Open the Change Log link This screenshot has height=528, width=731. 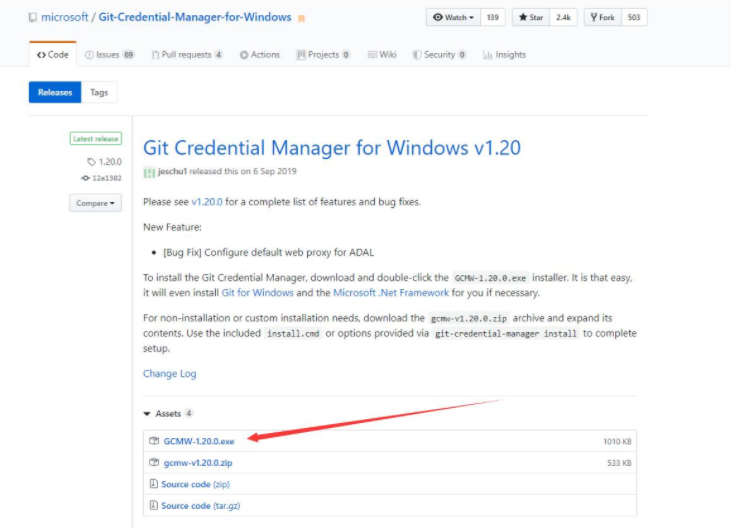click(170, 373)
